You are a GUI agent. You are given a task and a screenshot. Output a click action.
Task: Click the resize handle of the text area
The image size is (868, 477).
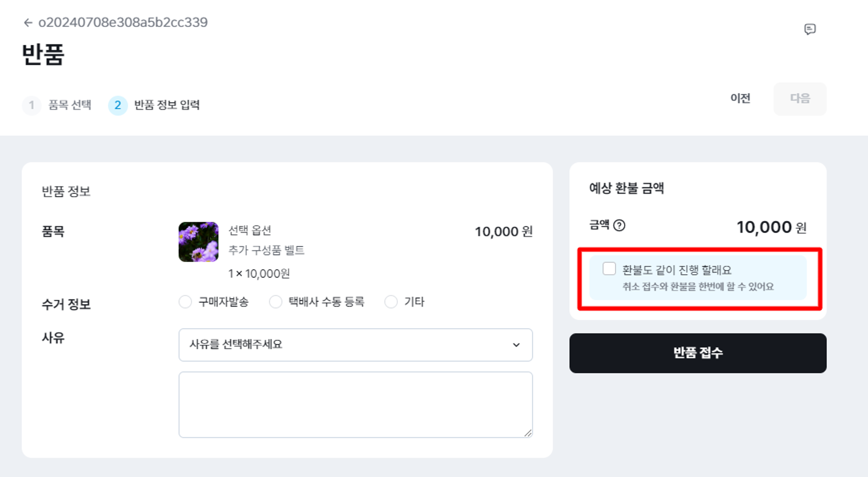(x=528, y=433)
